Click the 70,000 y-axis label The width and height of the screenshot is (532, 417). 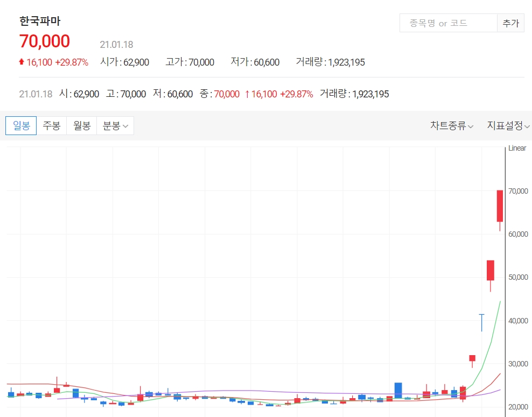pyautogui.click(x=518, y=191)
